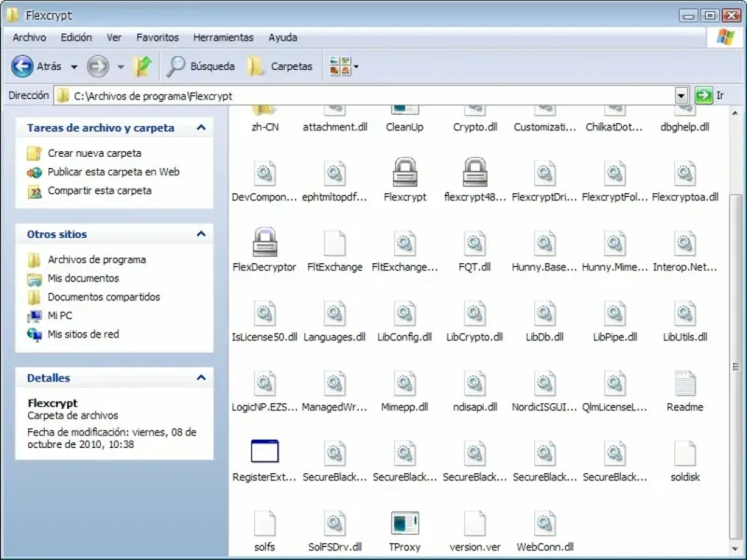The height and width of the screenshot is (560, 747).
Task: Click the Crear nueva carpeta link
Action: [x=94, y=153]
